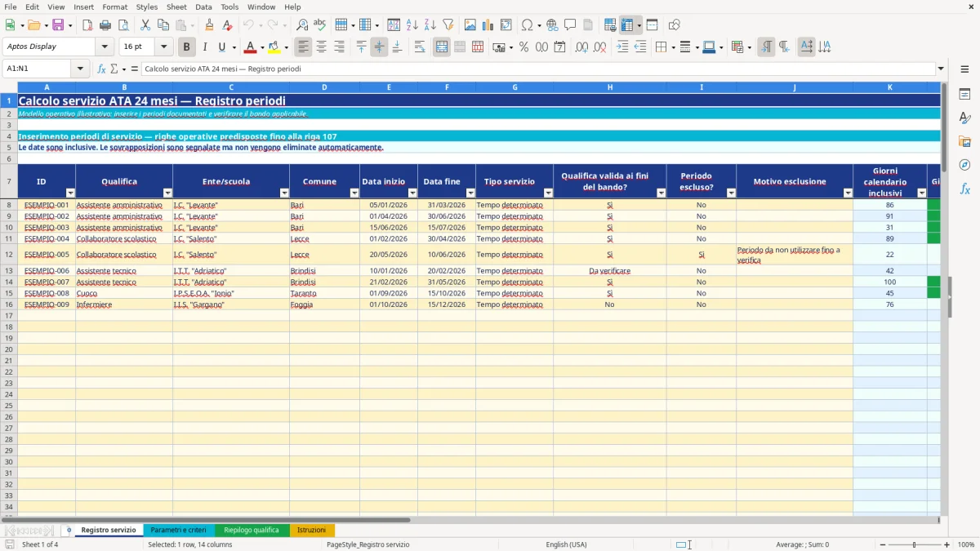The image size is (980, 551).
Task: Click the Copy icon
Action: tap(163, 25)
